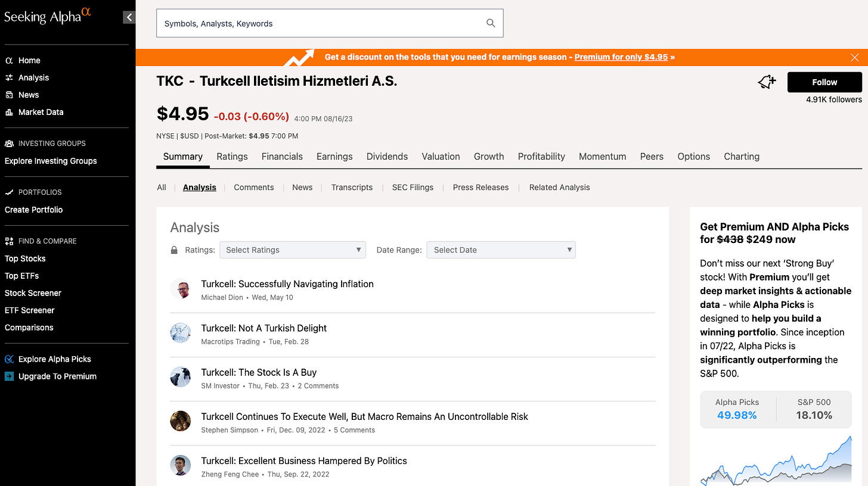The width and height of the screenshot is (868, 486).
Task: Click the Alpha Picks 49.98% figure
Action: [x=737, y=415]
